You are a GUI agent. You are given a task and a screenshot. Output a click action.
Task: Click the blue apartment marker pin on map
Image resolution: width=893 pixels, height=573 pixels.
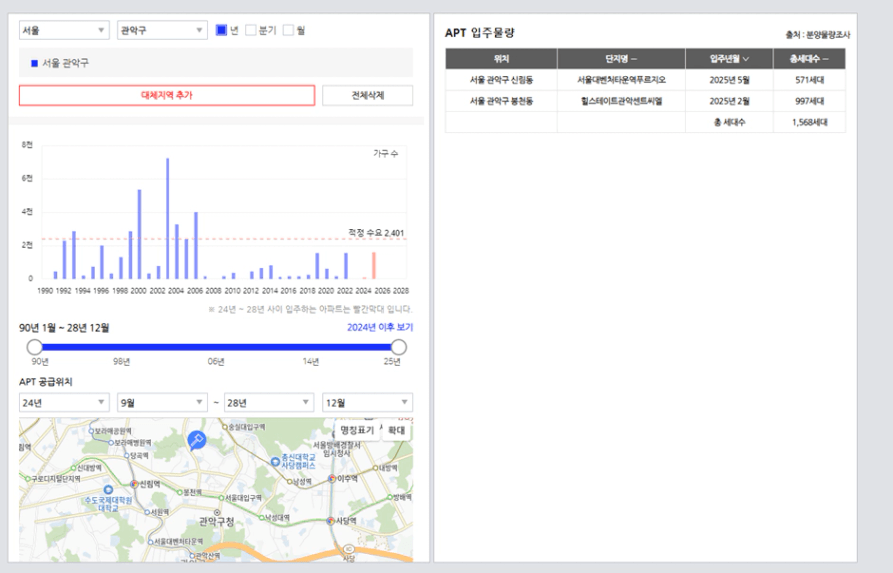pos(196,440)
